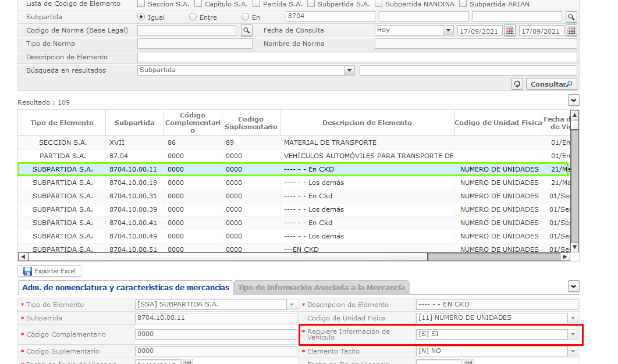Select row with subpartida 8704.10.00.31
This screenshot has width=618, height=364.
[x=294, y=196]
